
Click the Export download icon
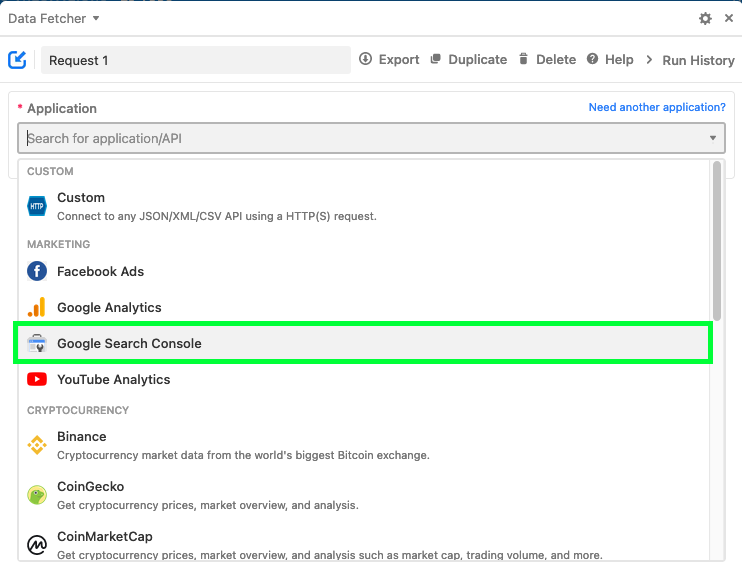[x=365, y=59]
